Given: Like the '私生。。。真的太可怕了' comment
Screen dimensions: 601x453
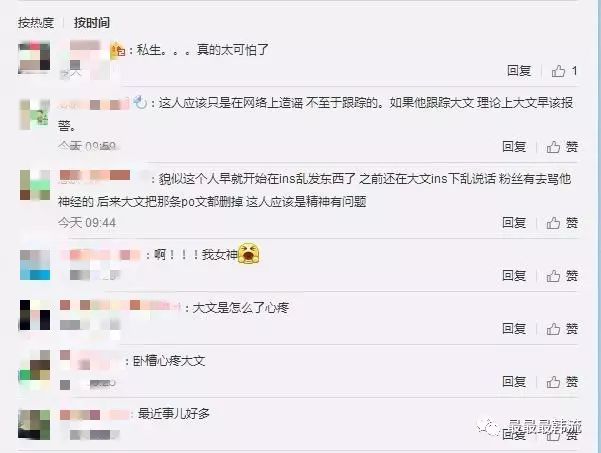Looking at the screenshot, I should pyautogui.click(x=564, y=71).
